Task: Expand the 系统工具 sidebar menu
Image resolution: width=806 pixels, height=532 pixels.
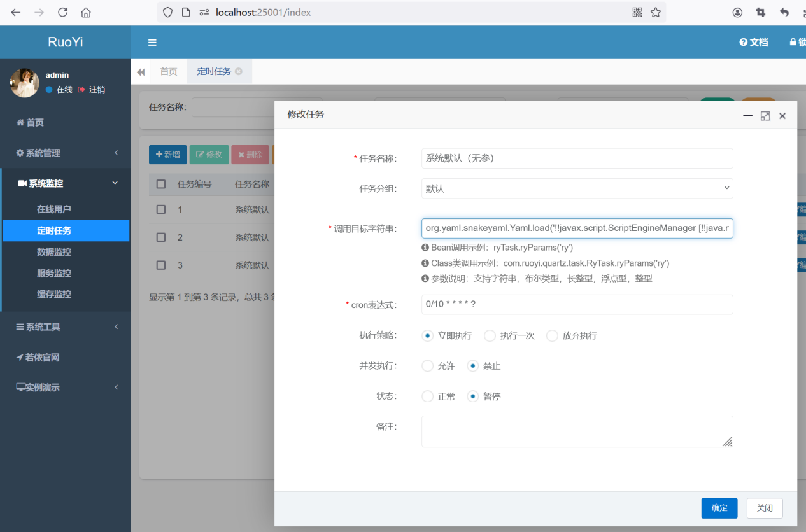Action: click(65, 326)
